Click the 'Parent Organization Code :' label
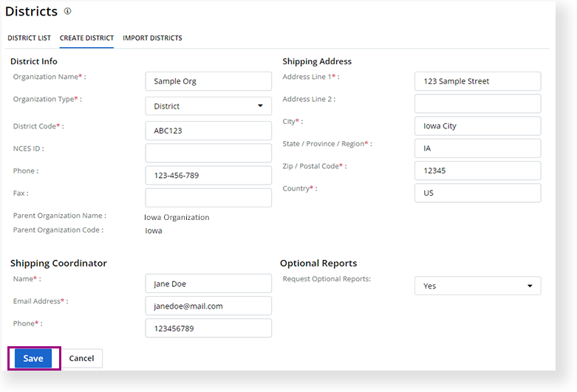The width and height of the screenshot is (577, 392). pyautogui.click(x=58, y=230)
